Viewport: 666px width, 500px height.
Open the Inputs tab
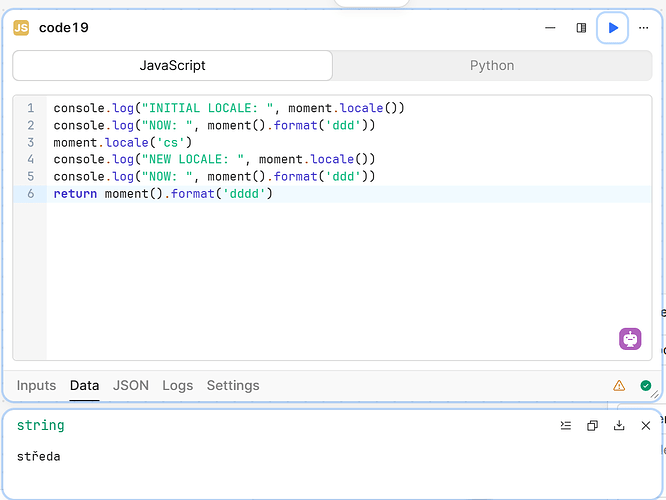tap(37, 385)
